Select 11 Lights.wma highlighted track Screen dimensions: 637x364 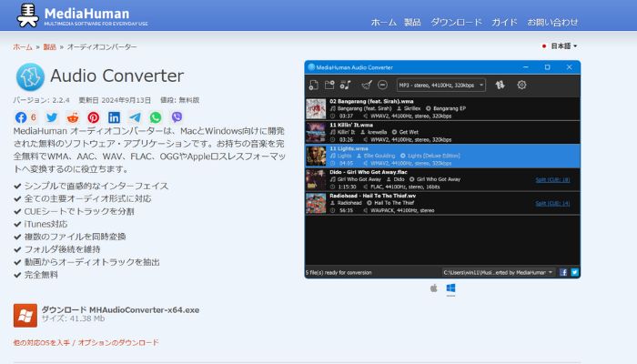tap(442, 156)
